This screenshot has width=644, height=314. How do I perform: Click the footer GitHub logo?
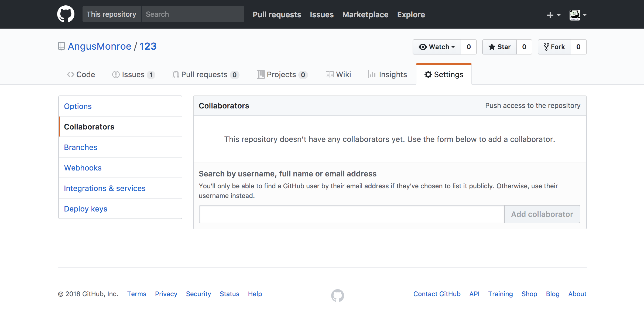coord(337,295)
